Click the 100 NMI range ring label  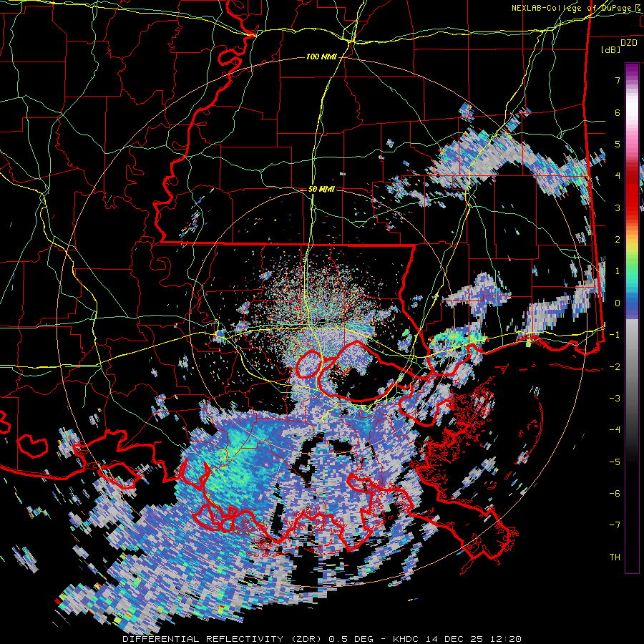321,57
